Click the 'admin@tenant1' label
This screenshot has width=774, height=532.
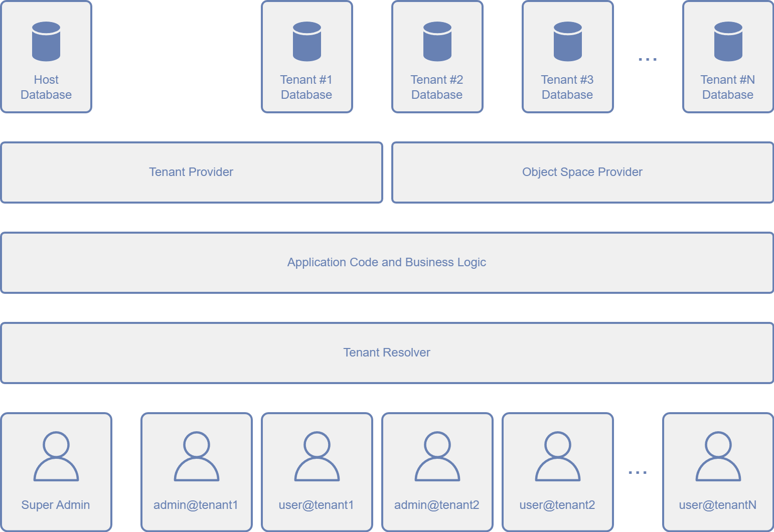(x=196, y=505)
